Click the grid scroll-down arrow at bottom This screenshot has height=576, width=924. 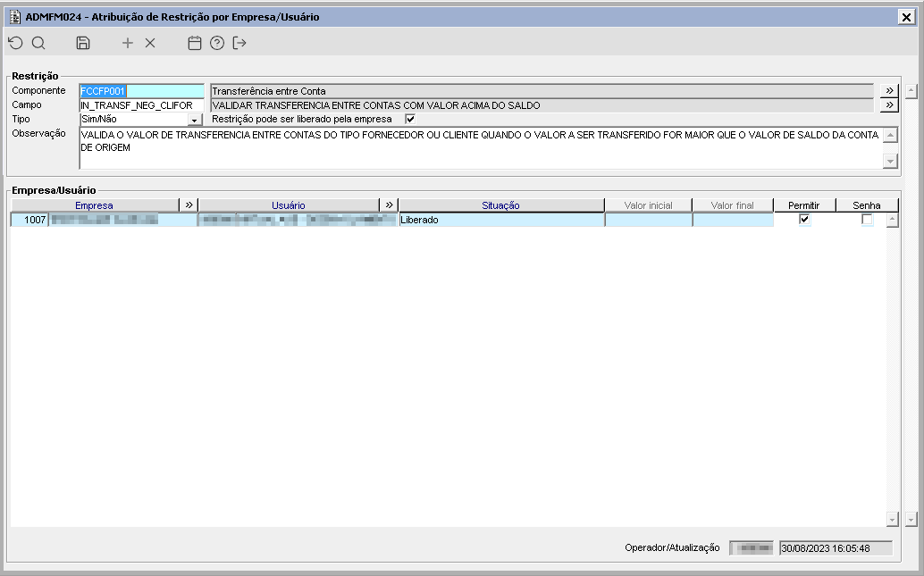coord(892,519)
